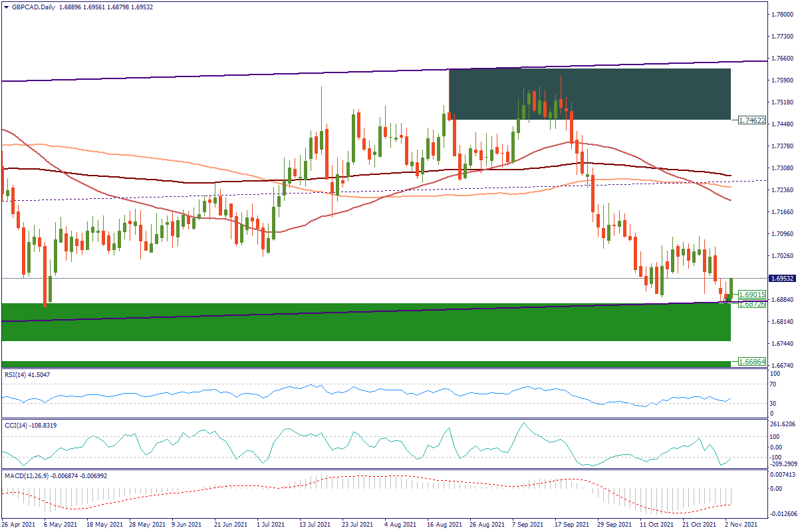Click the current price tag 1.69532
Screen dimensions: 798x532
tap(783, 279)
